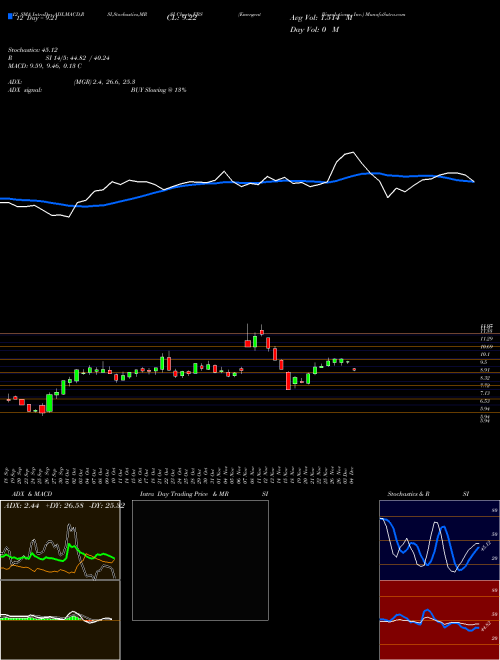Click the 'ADX: 2.44' value in ADX panel
500x660 pixels.
21,506
